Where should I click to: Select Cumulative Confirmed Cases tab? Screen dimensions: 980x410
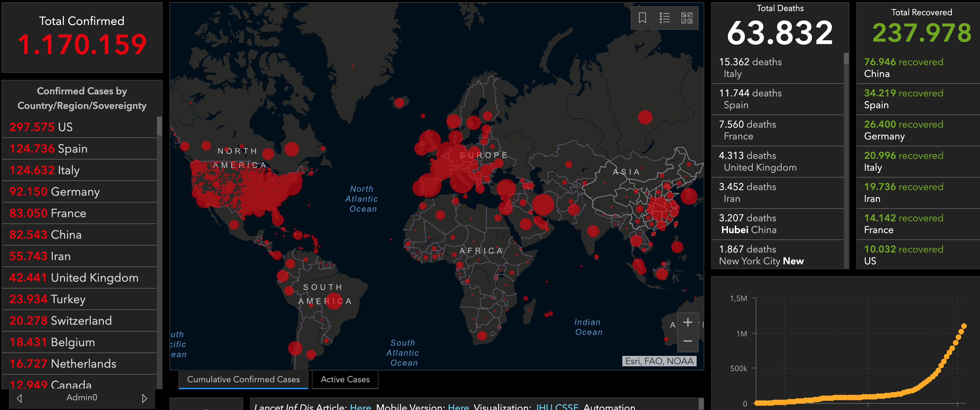coord(243,379)
